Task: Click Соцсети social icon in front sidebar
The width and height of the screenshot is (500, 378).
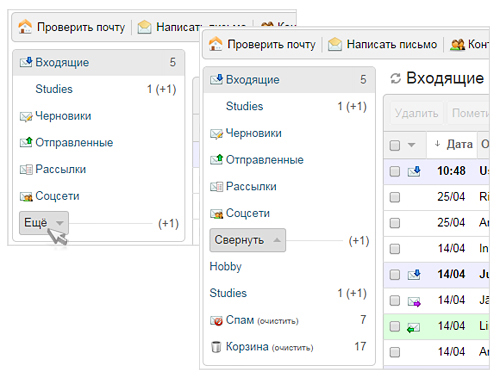Action: (216, 213)
